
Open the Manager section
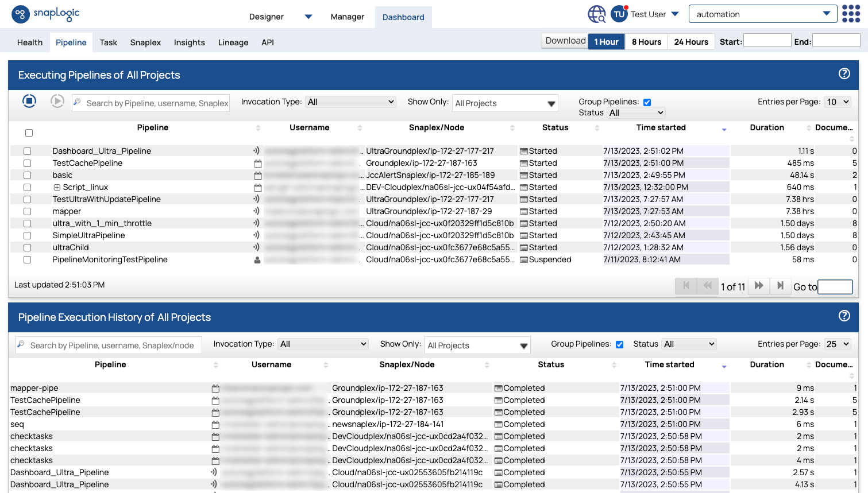[x=347, y=17]
